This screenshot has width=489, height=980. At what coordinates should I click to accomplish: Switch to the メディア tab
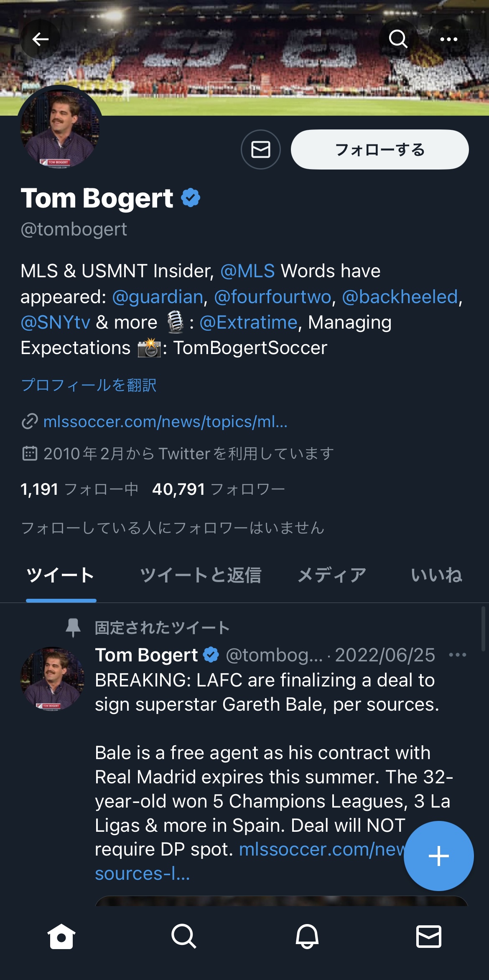click(332, 575)
